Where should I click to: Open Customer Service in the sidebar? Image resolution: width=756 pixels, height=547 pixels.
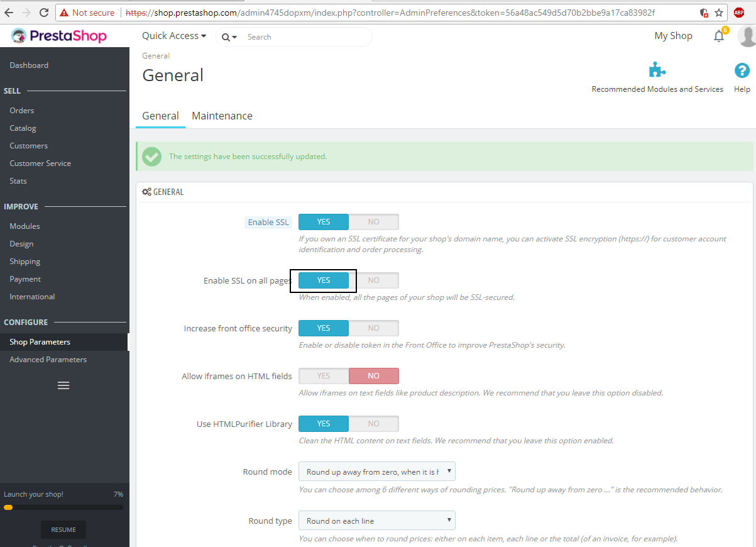40,163
